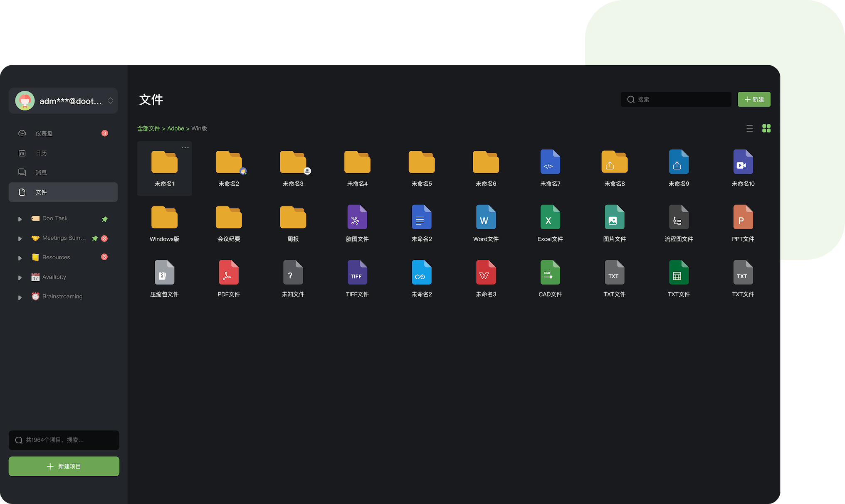Open the 流程图文件 flowchart icon
845x504 pixels.
(x=678, y=217)
